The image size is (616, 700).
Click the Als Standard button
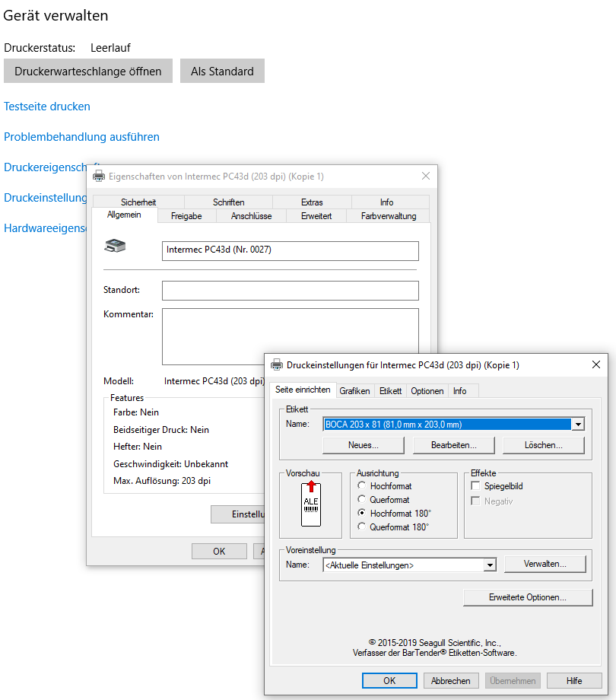[x=222, y=71]
